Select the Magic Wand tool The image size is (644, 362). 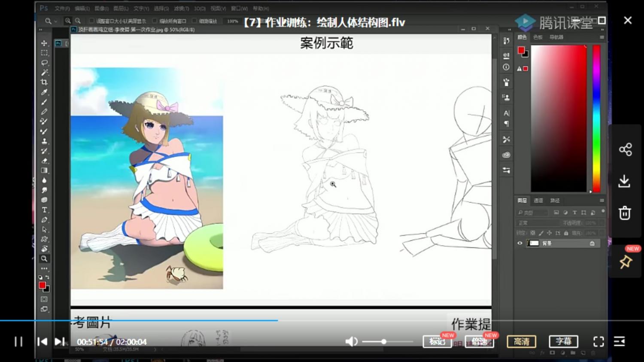44,73
